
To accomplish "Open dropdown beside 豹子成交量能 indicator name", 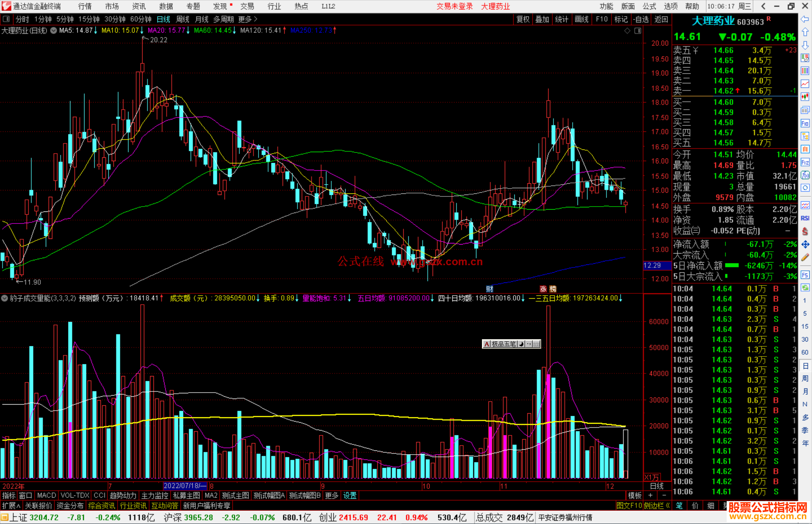I will pos(5,298).
